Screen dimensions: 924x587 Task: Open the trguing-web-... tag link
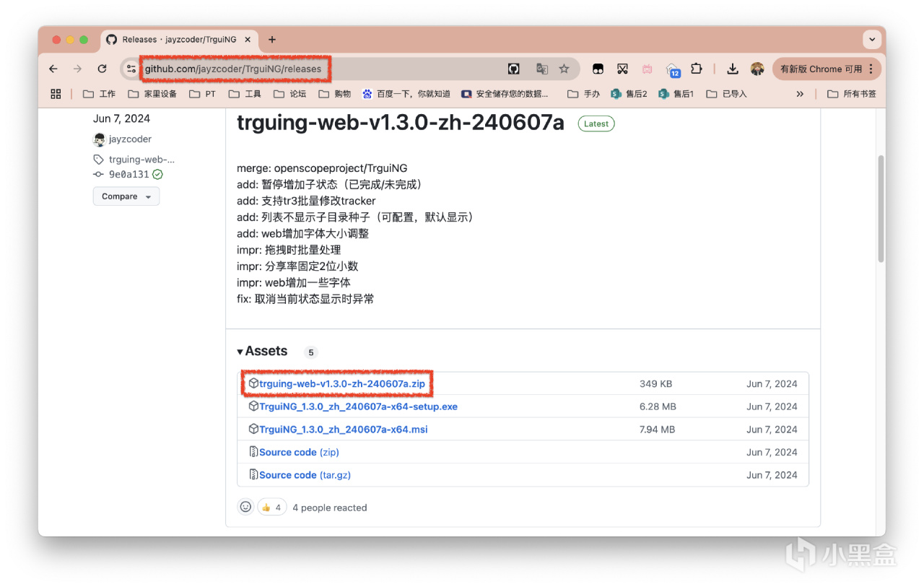(x=141, y=159)
